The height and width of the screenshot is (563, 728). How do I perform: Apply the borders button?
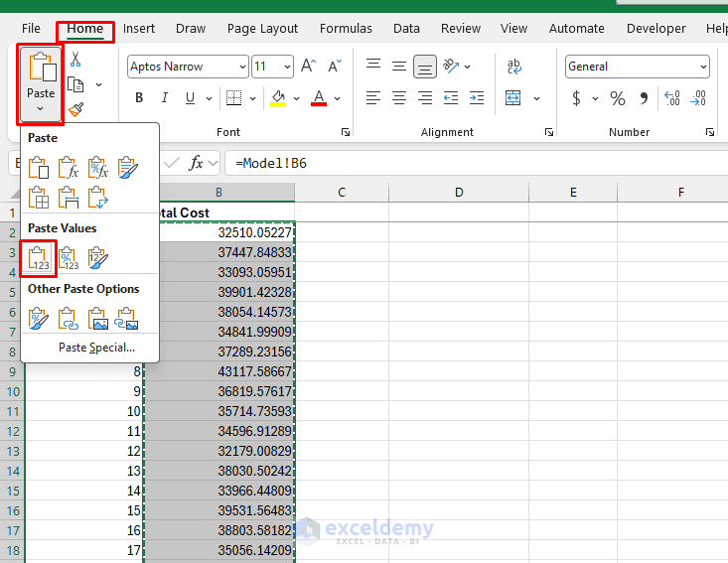tap(234, 98)
